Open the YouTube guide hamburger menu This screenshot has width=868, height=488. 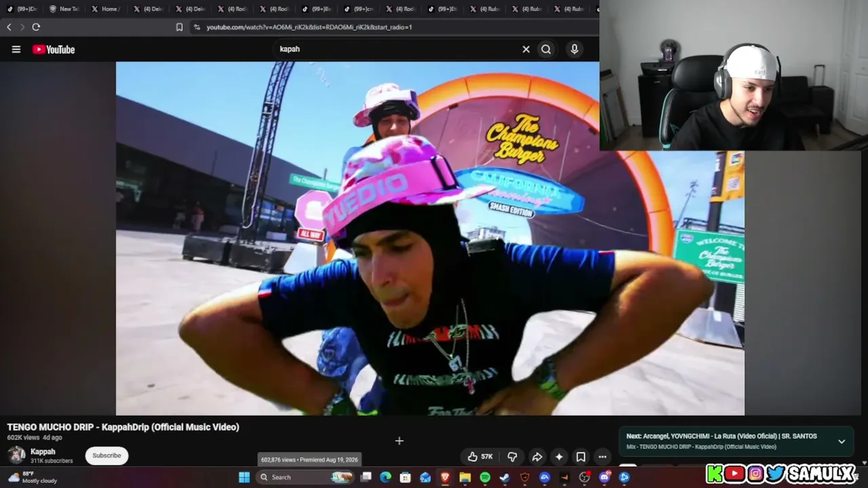(16, 49)
